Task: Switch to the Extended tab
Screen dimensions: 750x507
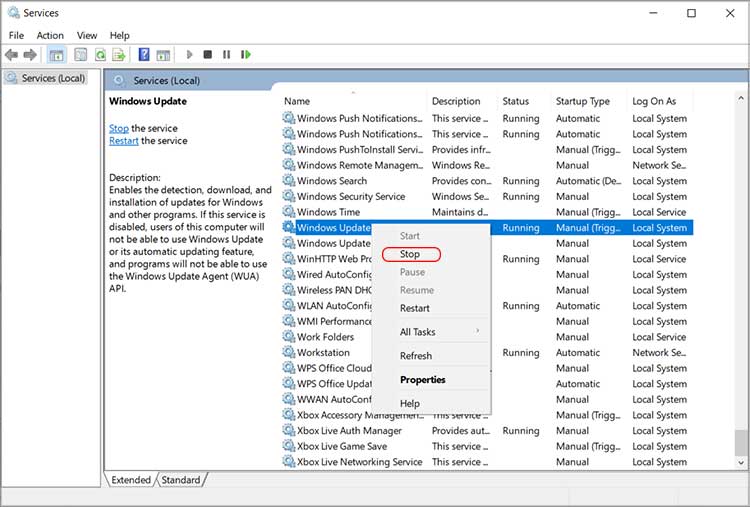Action: click(x=131, y=479)
